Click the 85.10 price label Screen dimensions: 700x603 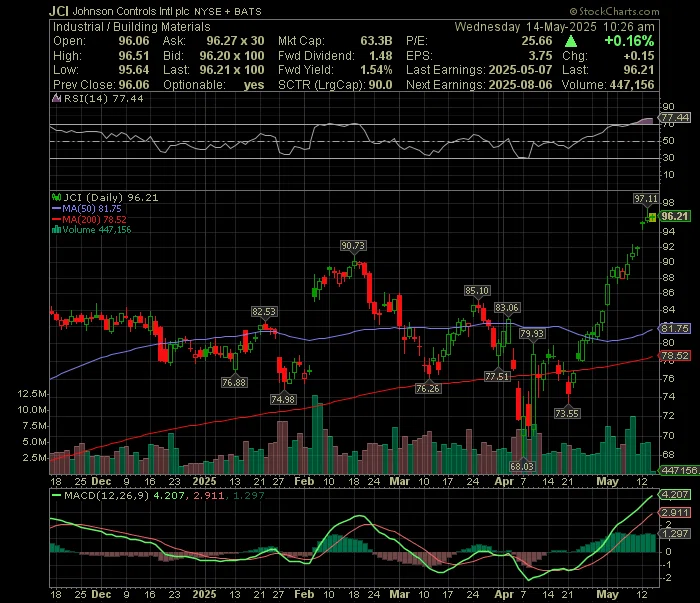[x=477, y=291]
